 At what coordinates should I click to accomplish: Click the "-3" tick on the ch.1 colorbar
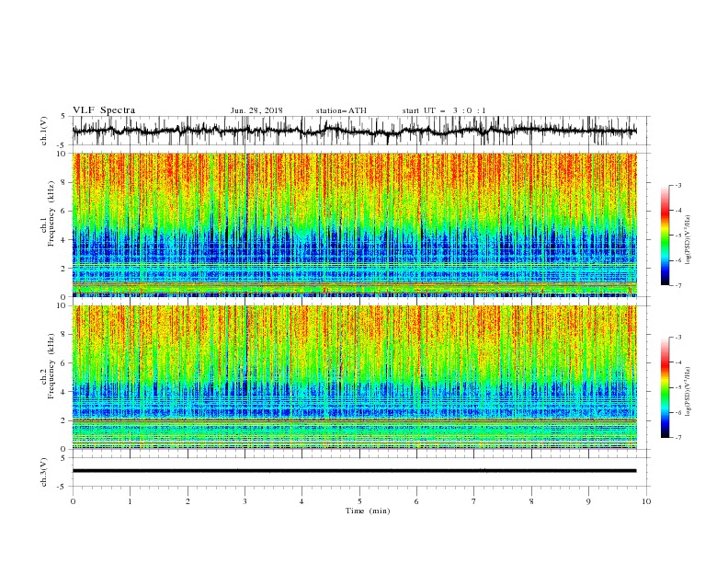tap(678, 185)
